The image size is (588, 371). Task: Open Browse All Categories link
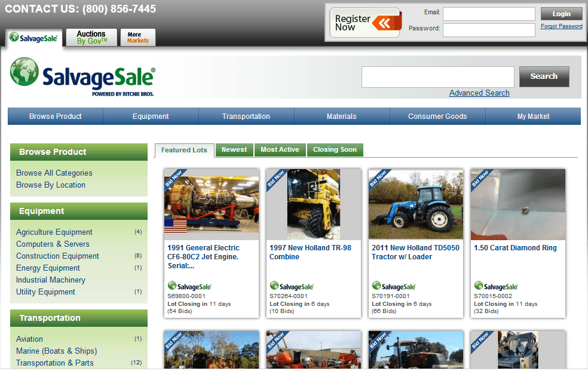click(54, 173)
